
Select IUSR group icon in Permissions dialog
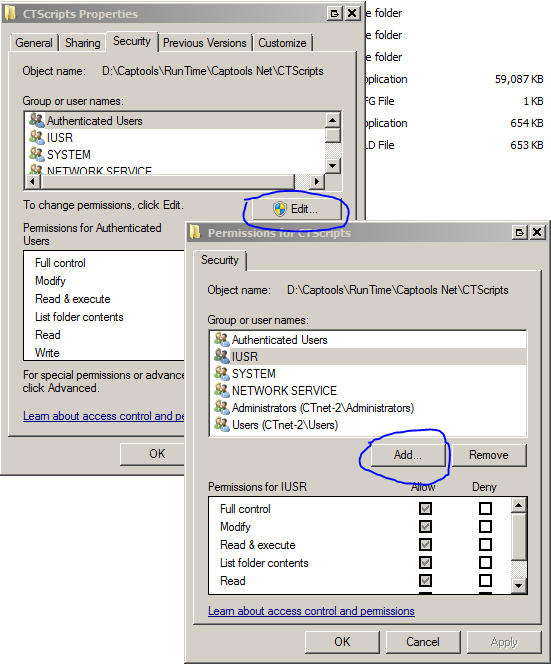[222, 356]
